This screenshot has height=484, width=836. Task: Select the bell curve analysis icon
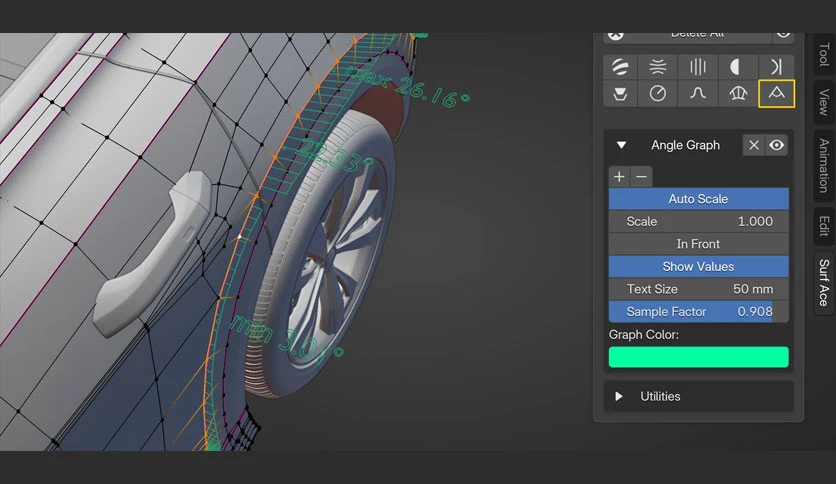(697, 94)
